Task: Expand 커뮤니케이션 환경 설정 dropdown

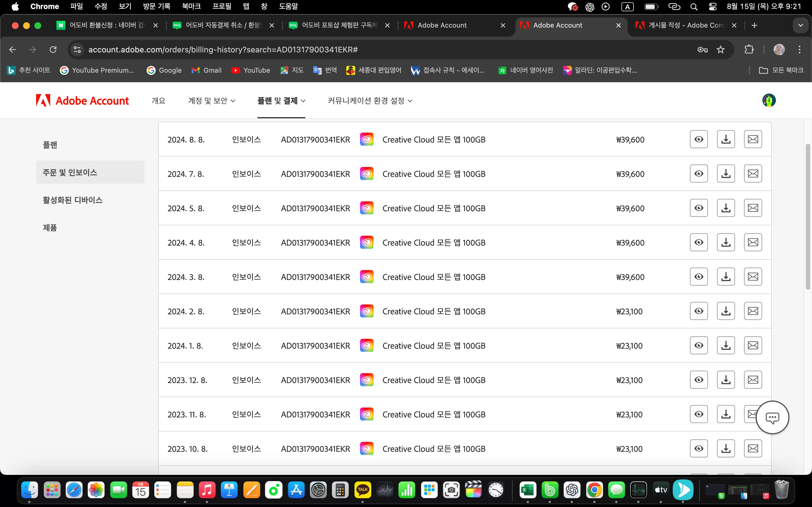Action: [370, 101]
